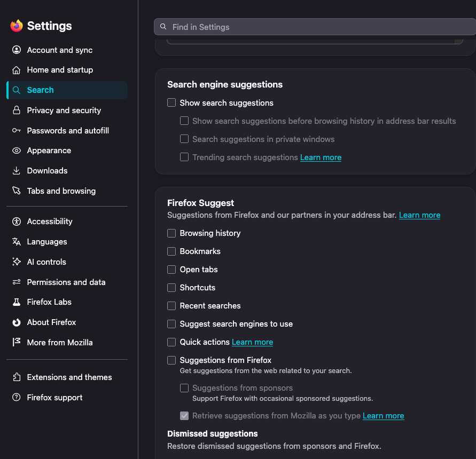
Task: Click the Permissions and data sliders icon
Action: click(x=17, y=282)
